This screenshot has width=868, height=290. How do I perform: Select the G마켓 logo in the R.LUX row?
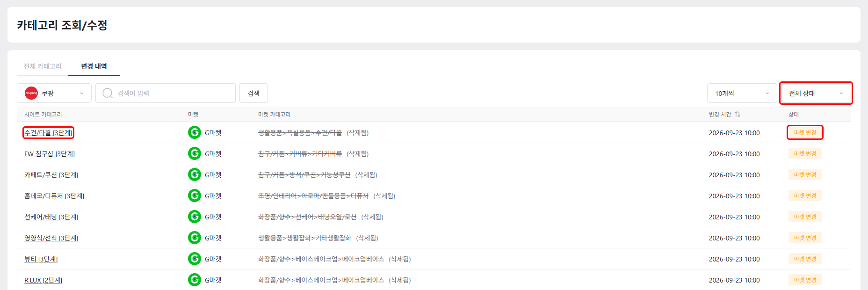click(195, 280)
